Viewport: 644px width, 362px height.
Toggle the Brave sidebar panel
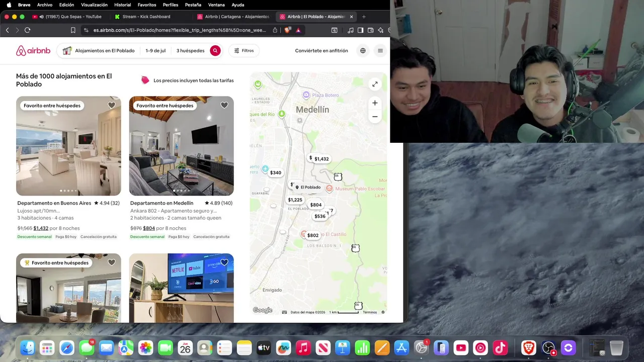pos(360,30)
